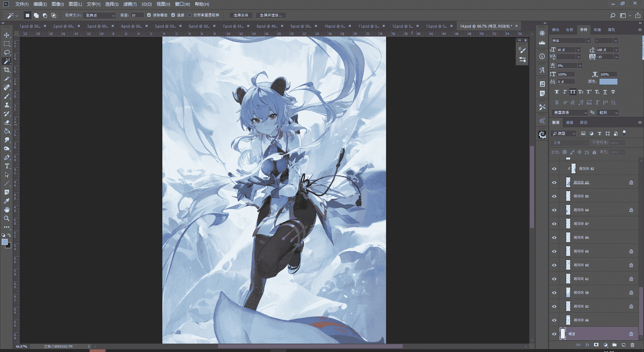Image resolution: width=644 pixels, height=352 pixels.
Task: Open the 图像(I) menu
Action: click(x=58, y=4)
